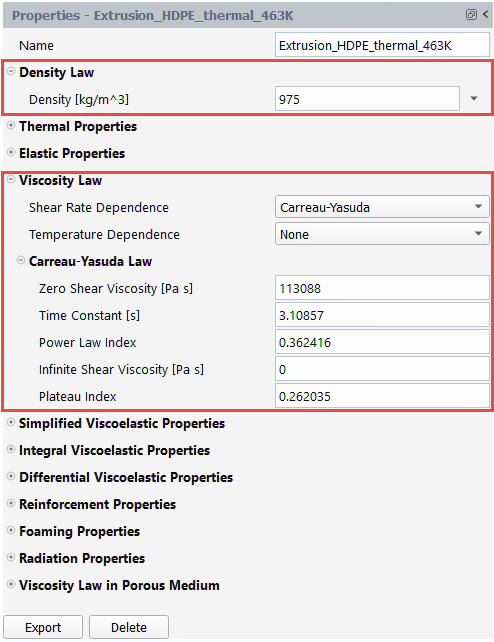Open the Temperature Dependence dropdown
Screen dimensions: 494x642
[382, 234]
